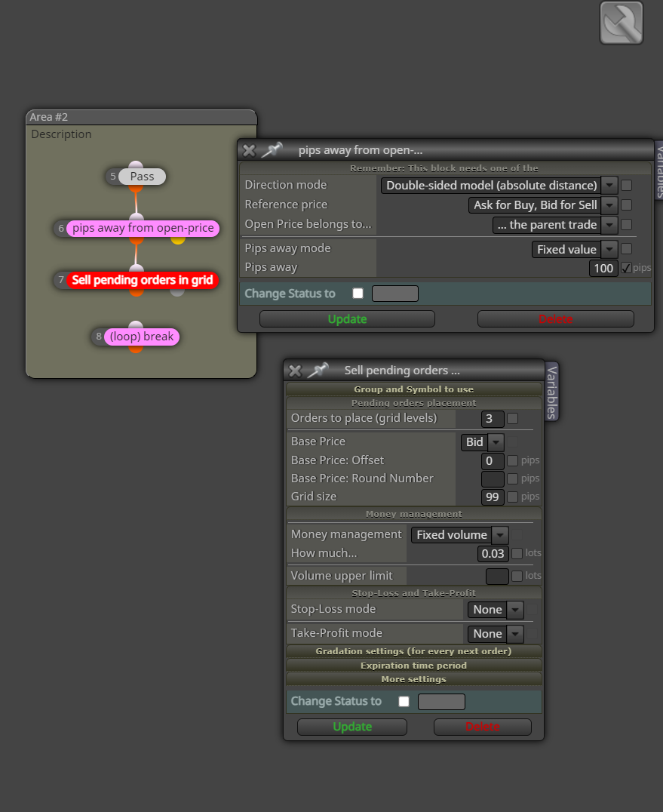Screen dimensions: 663x812
Task: Delete the Sell pending orders block
Action: coord(483,727)
